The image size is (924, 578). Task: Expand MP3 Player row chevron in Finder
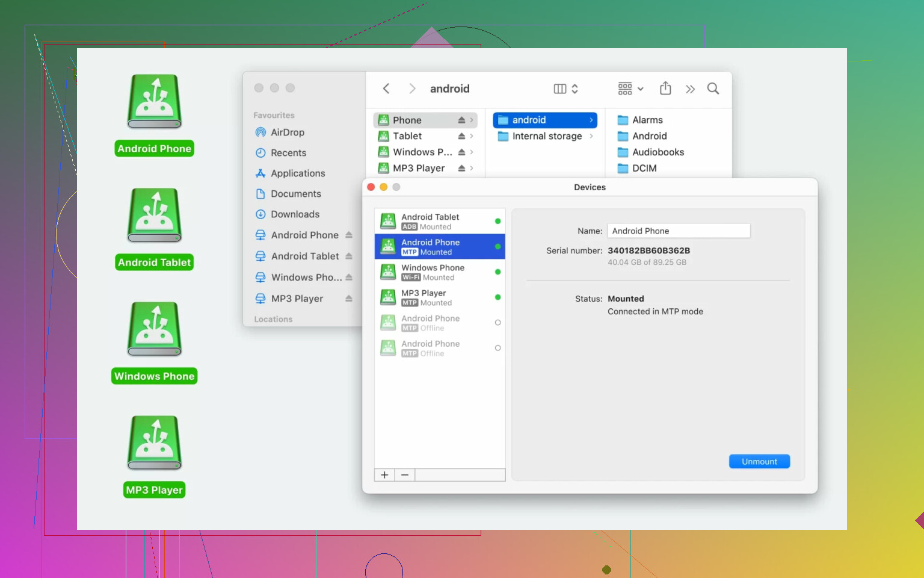click(472, 168)
